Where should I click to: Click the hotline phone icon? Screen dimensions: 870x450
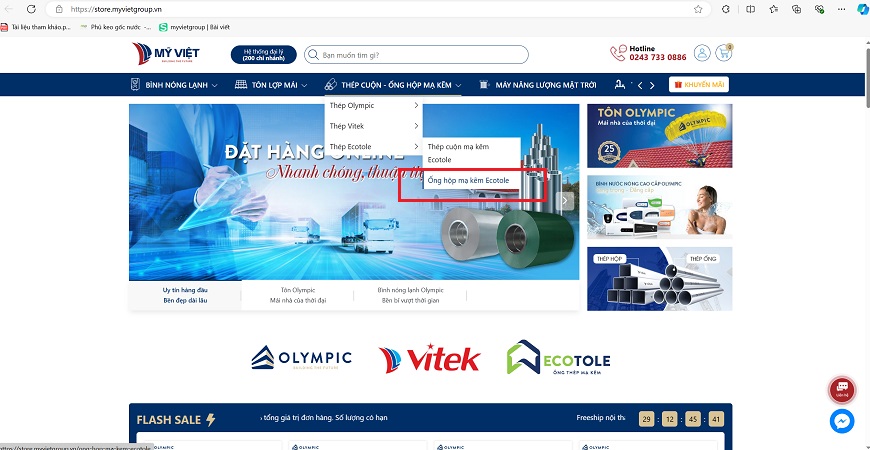click(x=618, y=53)
